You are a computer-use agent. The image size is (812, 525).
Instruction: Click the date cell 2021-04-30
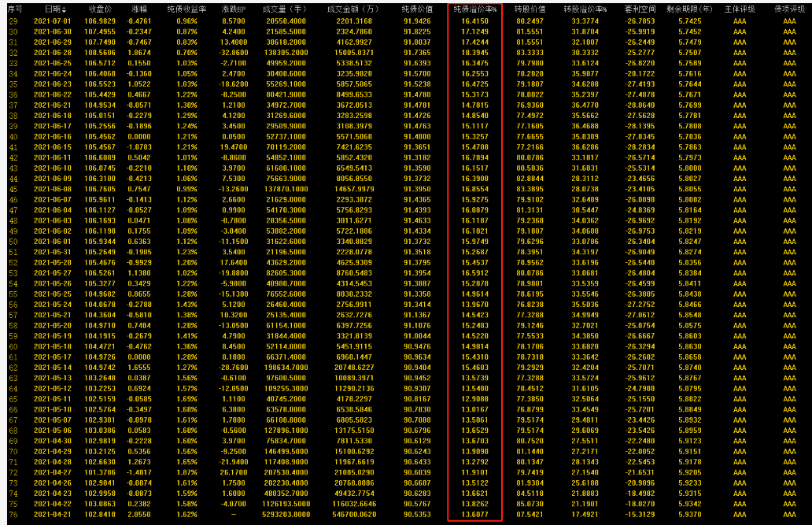[53, 441]
